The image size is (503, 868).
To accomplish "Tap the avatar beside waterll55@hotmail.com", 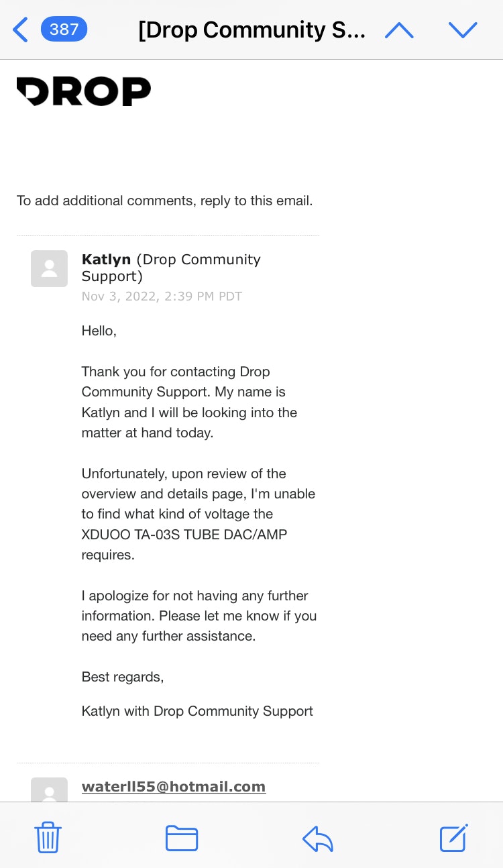I will (49, 790).
